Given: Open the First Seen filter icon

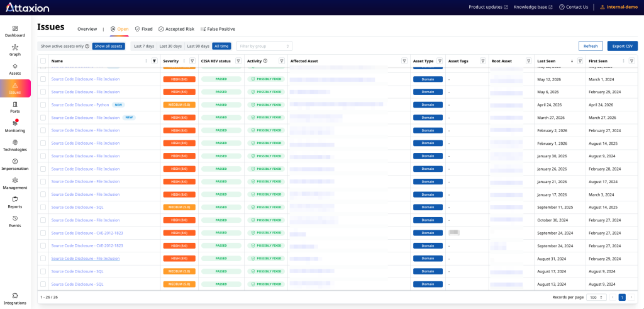Looking at the screenshot, I should point(631,61).
